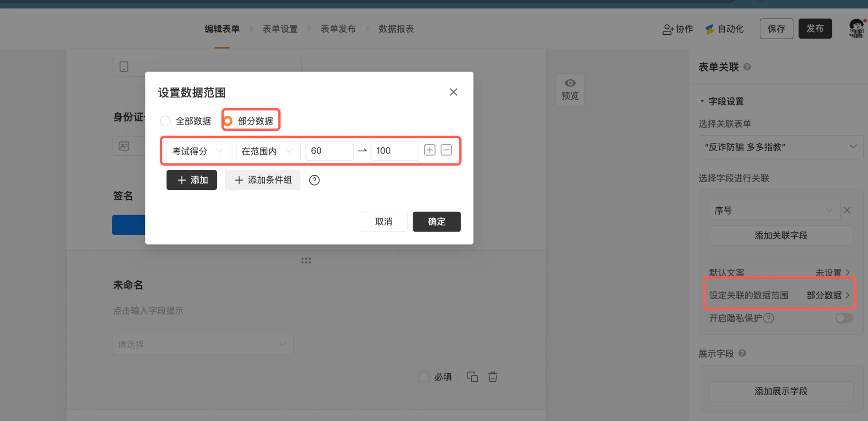Open the 考试得分 field dropdown

pos(198,151)
